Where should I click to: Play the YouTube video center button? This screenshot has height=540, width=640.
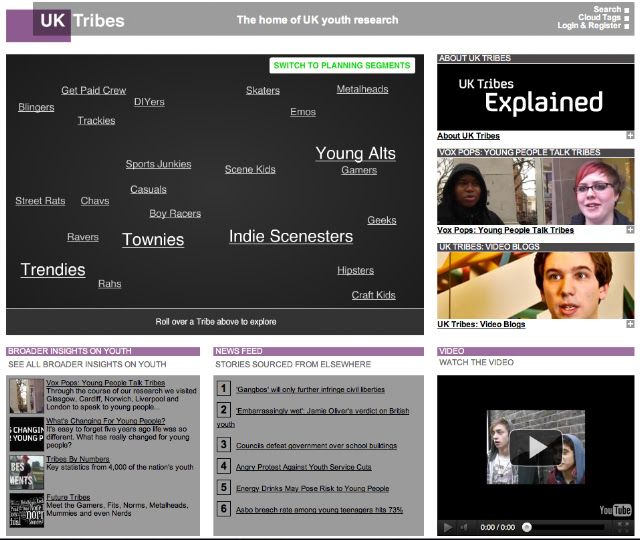coord(536,447)
